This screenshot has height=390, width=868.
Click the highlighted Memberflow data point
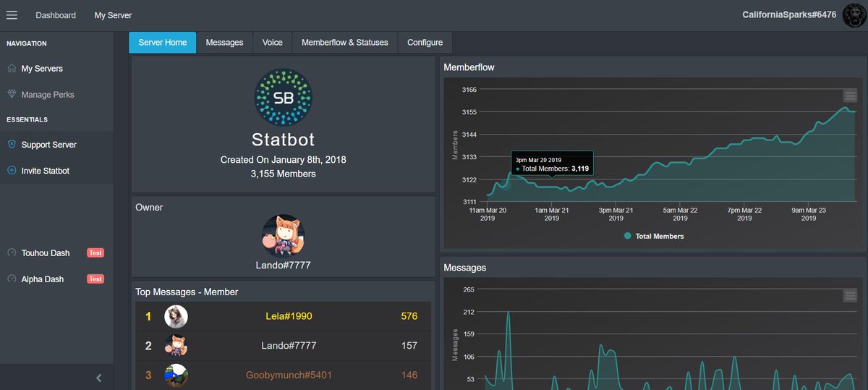[506, 185]
